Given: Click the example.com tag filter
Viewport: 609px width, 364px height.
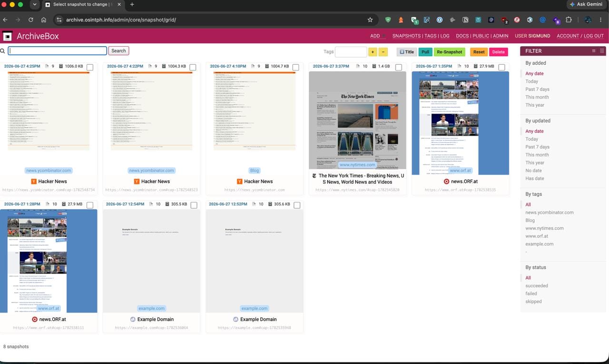Looking at the screenshot, I should click(539, 244).
